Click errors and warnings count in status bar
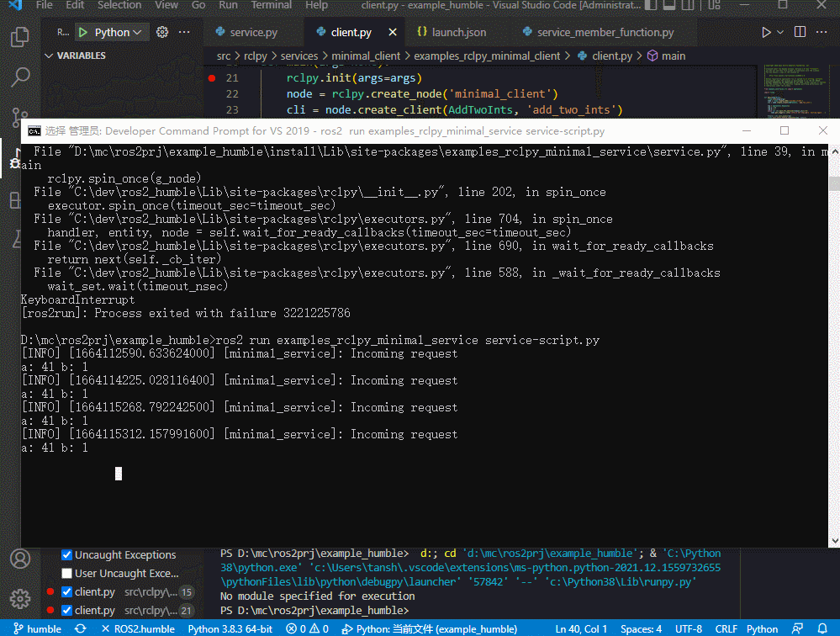Image resolution: width=840 pixels, height=636 pixels. (308, 628)
